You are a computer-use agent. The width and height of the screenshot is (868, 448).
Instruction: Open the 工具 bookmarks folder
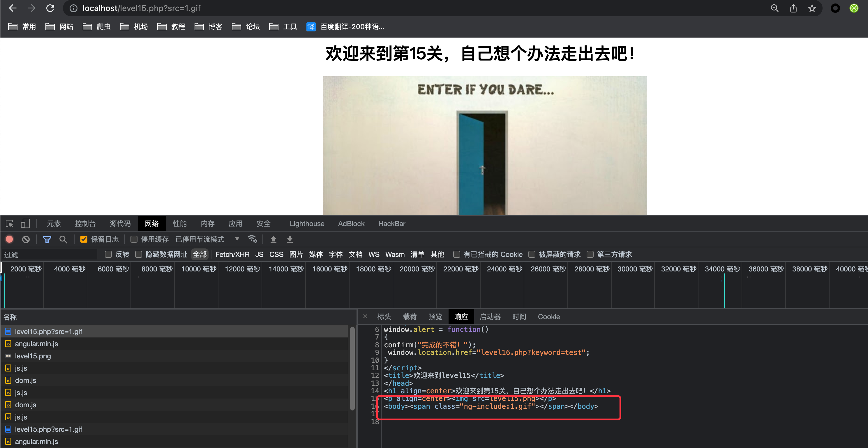283,26
